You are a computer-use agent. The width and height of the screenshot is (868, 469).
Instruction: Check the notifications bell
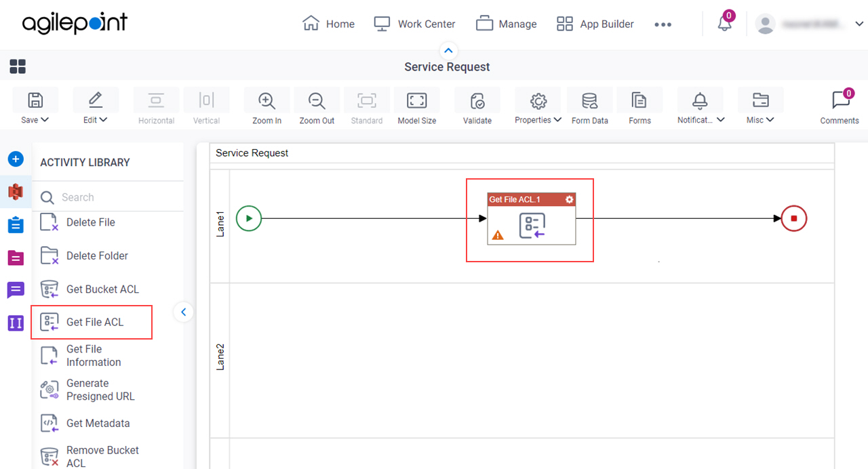pyautogui.click(x=725, y=24)
